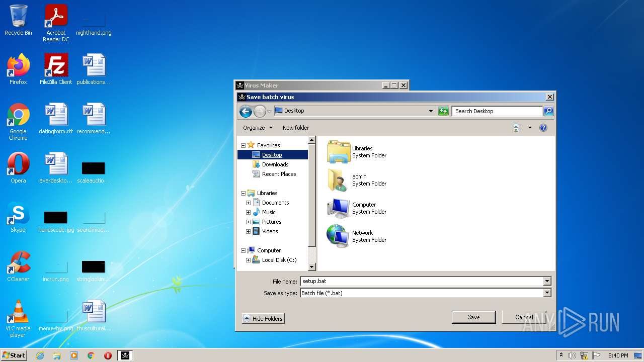Select the Videos library

click(270, 231)
